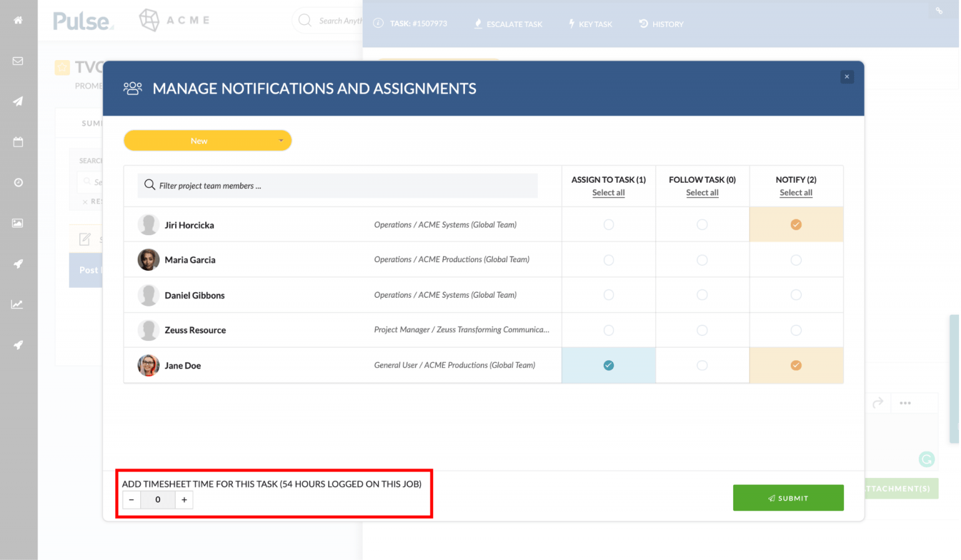Click the filter project team members field

pos(337,185)
